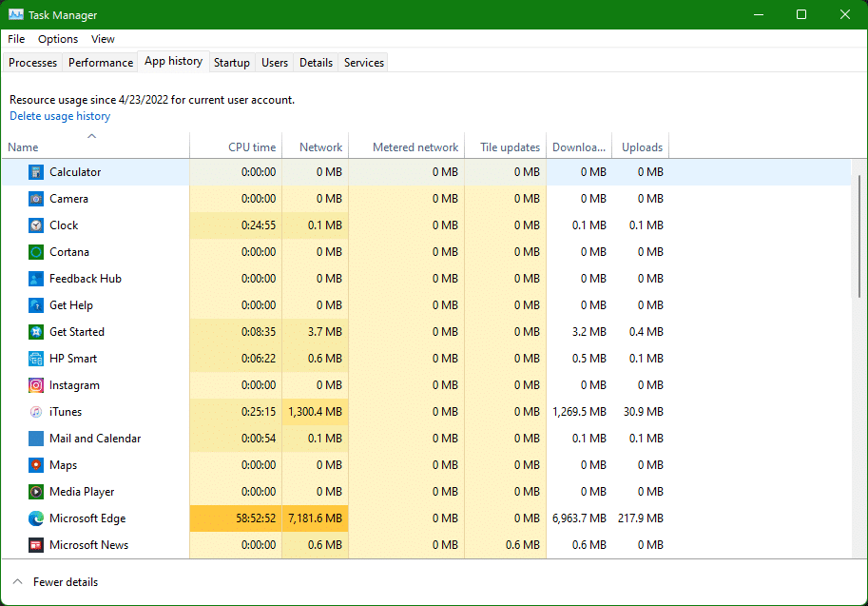Collapse with the Fewer details button

click(x=55, y=582)
